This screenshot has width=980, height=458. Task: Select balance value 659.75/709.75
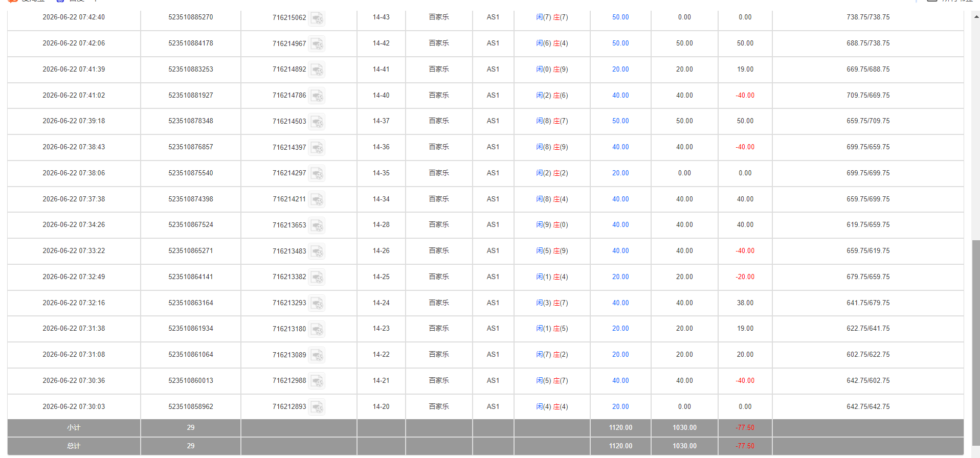[868, 121]
